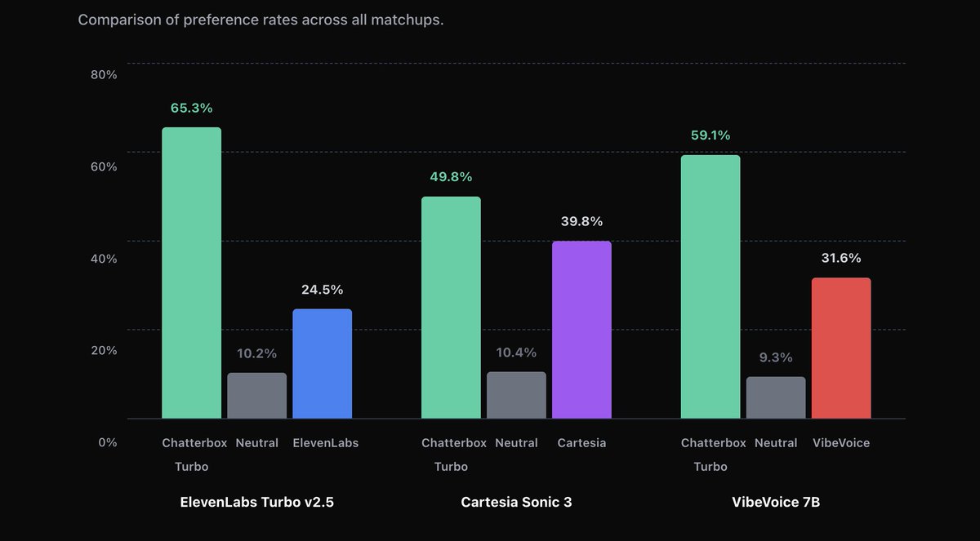Screen dimensions: 980x541
Task: Click the green Chatterbox Turbo 65.3% bar
Action: click(191, 273)
